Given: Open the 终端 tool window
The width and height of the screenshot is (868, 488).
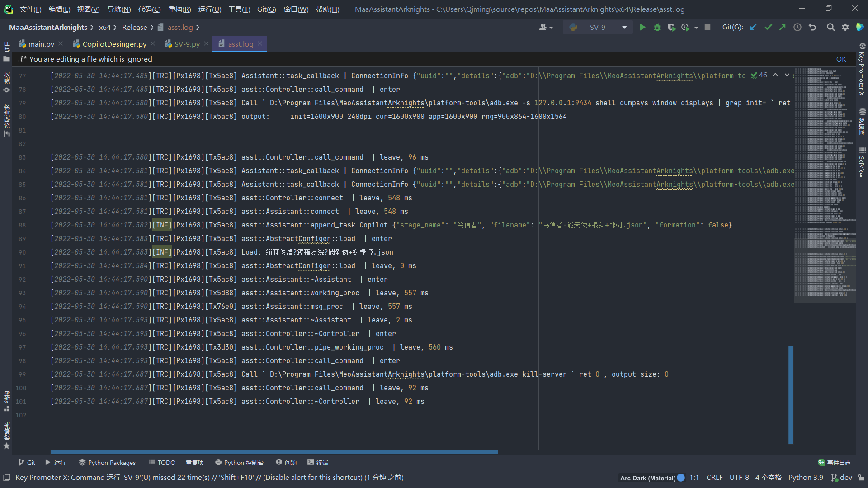Looking at the screenshot, I should pos(318,462).
